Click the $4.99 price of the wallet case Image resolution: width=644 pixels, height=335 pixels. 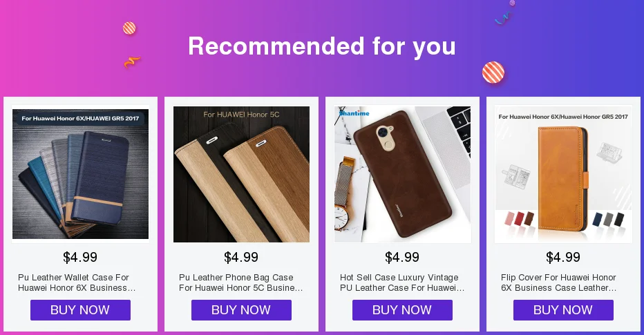point(80,258)
